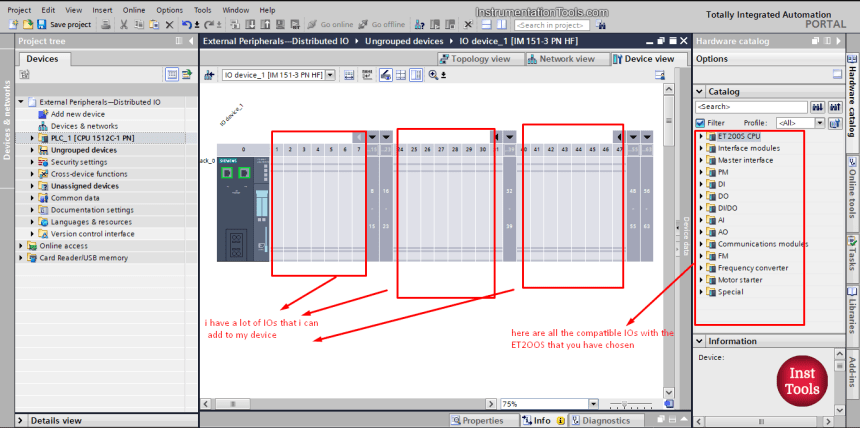Collapse the Catalog section chevron
Viewport: 860px width, 428px height.
point(700,92)
